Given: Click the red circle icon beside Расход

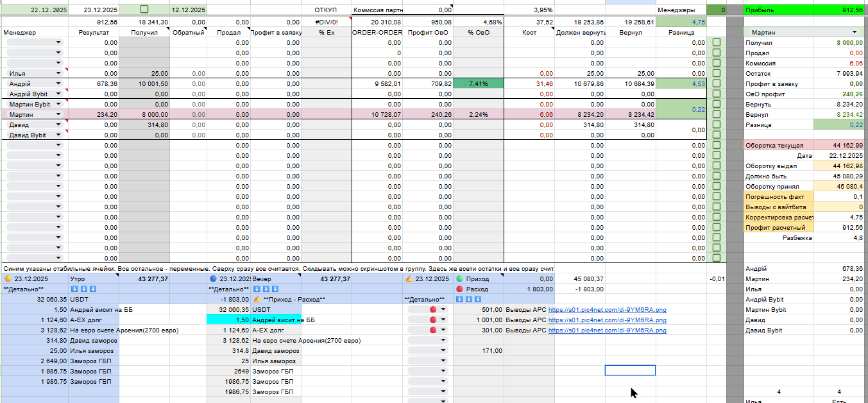Looking at the screenshot, I should pos(459,289).
